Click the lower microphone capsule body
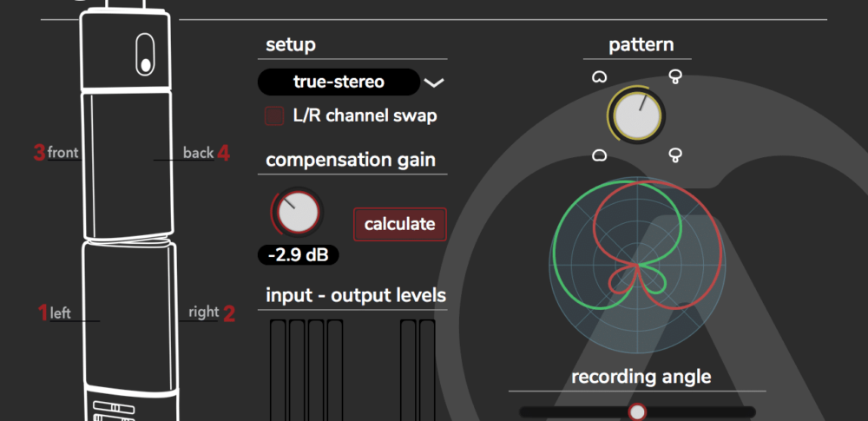This screenshot has height=421, width=868. point(130,317)
